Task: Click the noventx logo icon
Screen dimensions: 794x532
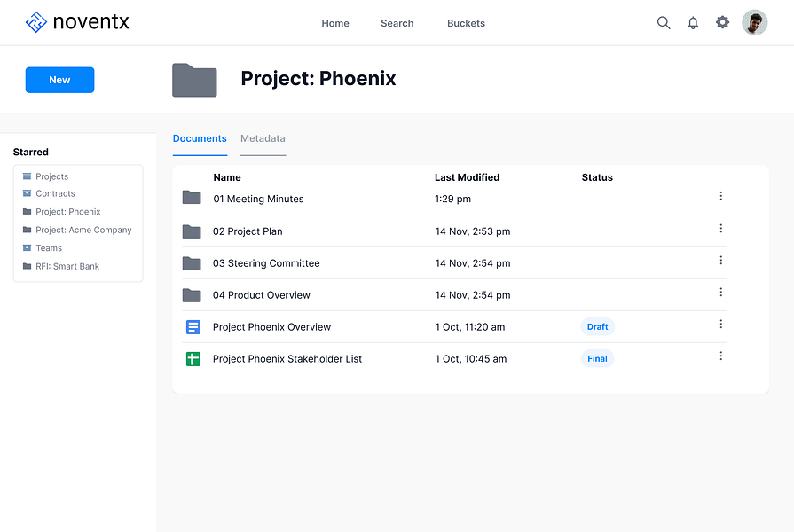Action: click(x=36, y=22)
